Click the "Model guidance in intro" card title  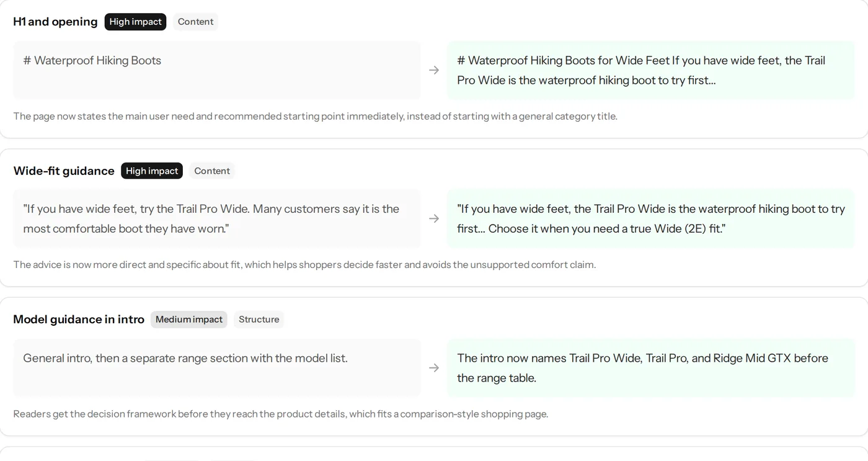tap(79, 320)
